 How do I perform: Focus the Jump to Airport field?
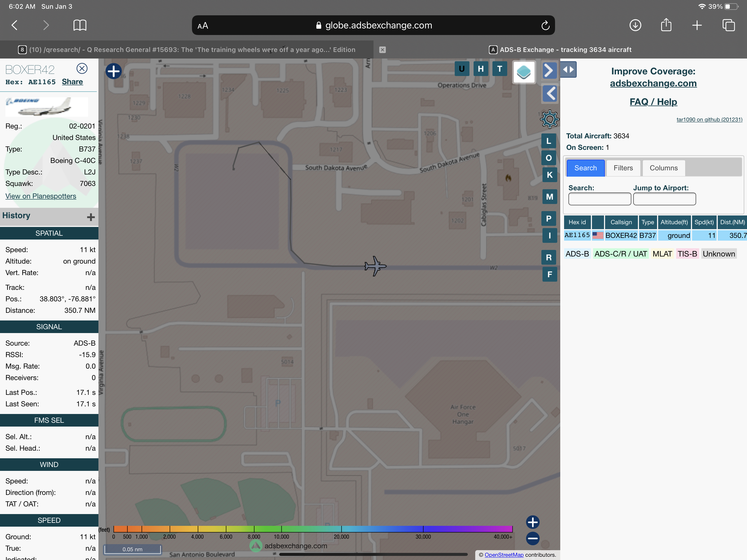pyautogui.click(x=664, y=199)
